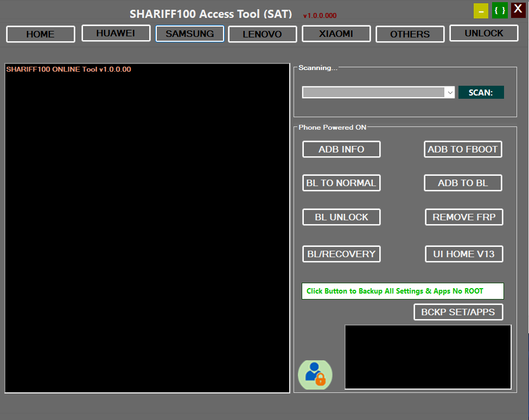The image size is (529, 420).
Task: Click the green backup instruction text
Action: [x=403, y=291]
